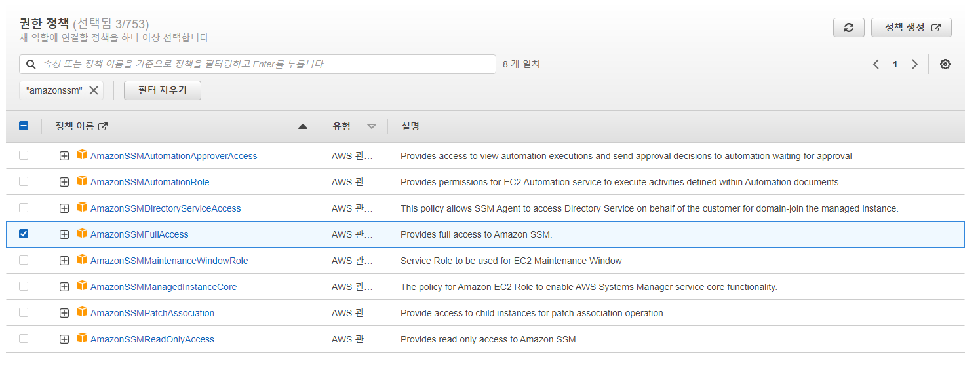The image size is (980, 370).
Task: Click the refresh policies icon button
Action: (x=849, y=28)
